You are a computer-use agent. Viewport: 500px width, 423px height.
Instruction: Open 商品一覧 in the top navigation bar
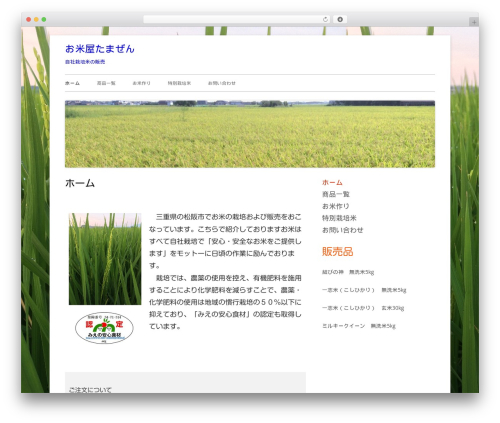(x=106, y=83)
